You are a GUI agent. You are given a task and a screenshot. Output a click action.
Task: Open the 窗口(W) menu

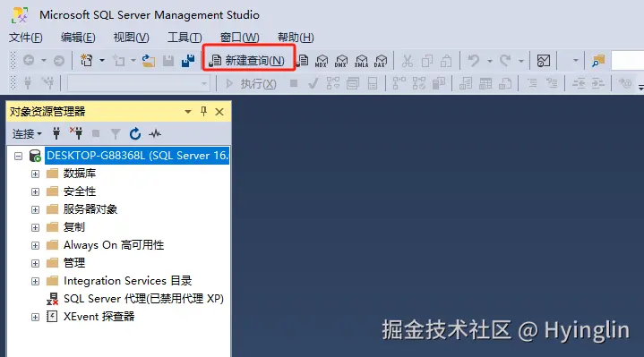click(x=239, y=38)
